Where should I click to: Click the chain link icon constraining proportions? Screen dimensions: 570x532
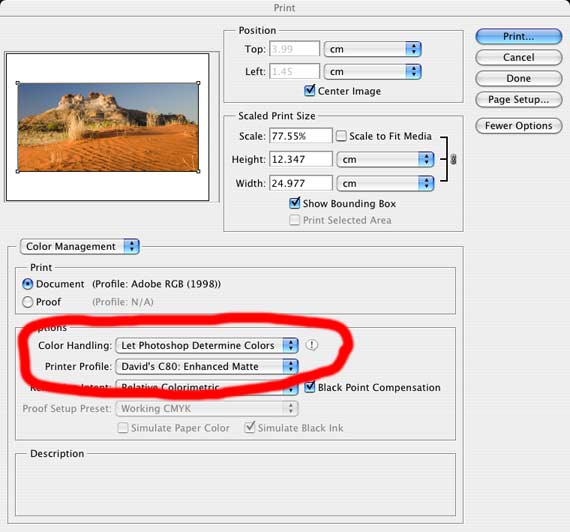coord(453,159)
